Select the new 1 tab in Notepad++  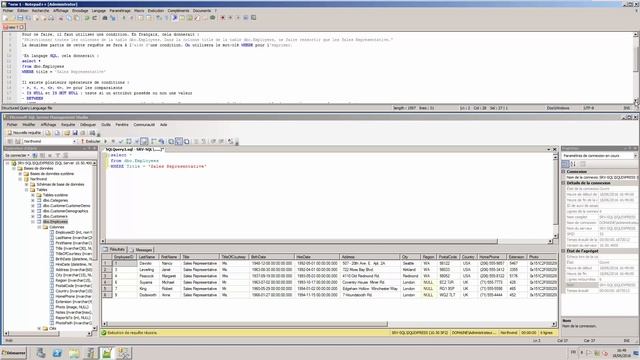coord(13,27)
